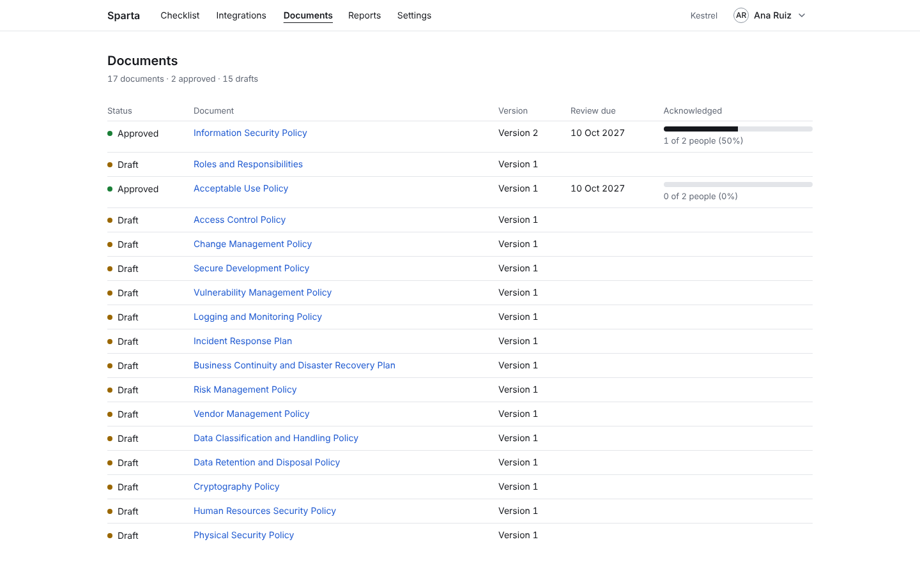This screenshot has height=588, width=920.
Task: Click the Approved status of Acceptable Use Policy
Action: [133, 189]
